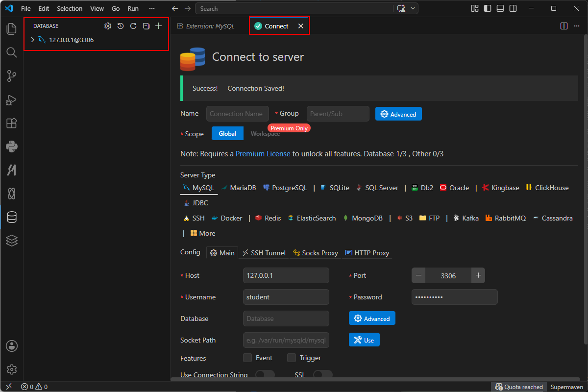The width and height of the screenshot is (588, 392).
Task: Toggle the SSL switch
Action: coord(323,375)
